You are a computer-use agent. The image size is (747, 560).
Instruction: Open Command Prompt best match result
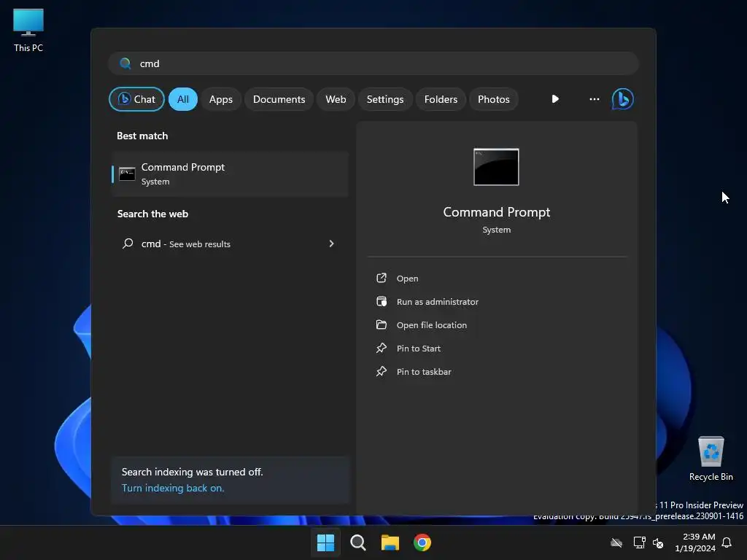point(230,174)
